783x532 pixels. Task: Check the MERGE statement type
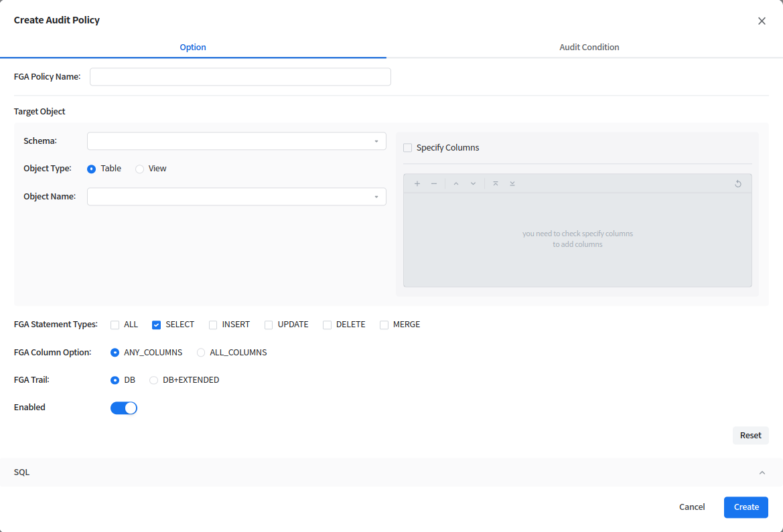click(x=384, y=325)
